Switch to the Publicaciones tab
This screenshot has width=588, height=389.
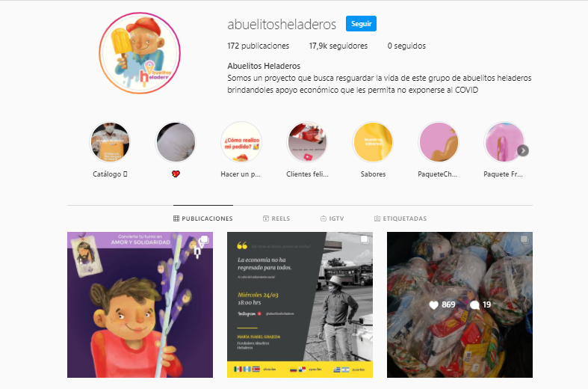tap(203, 218)
